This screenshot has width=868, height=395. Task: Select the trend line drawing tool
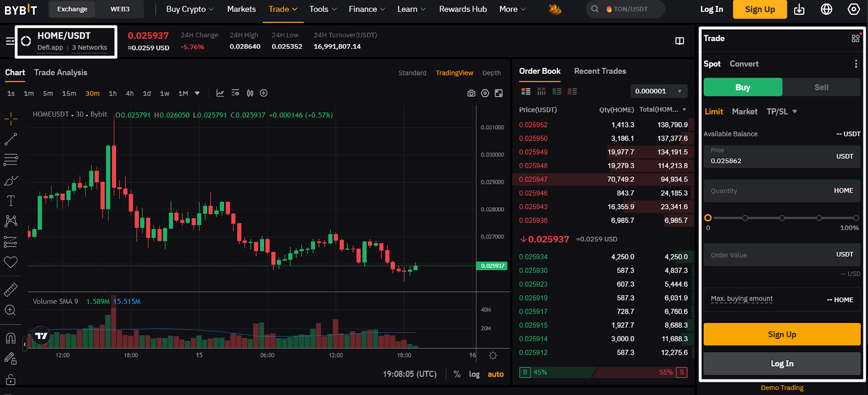10,139
